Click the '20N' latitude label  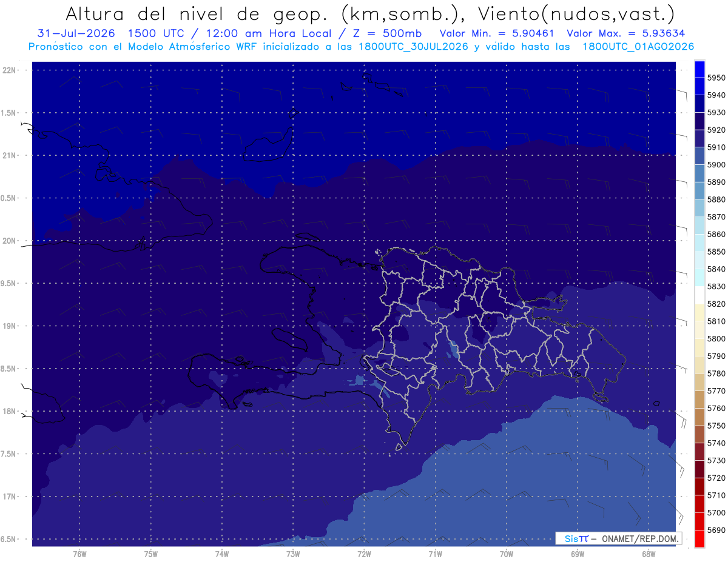10,241
